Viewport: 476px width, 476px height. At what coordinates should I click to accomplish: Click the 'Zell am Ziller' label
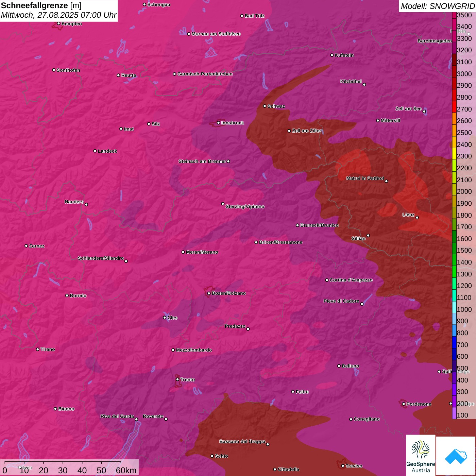[306, 131]
